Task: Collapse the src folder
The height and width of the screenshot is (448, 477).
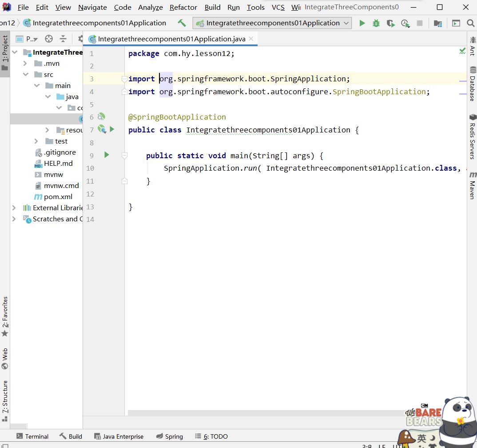Action: (26, 75)
